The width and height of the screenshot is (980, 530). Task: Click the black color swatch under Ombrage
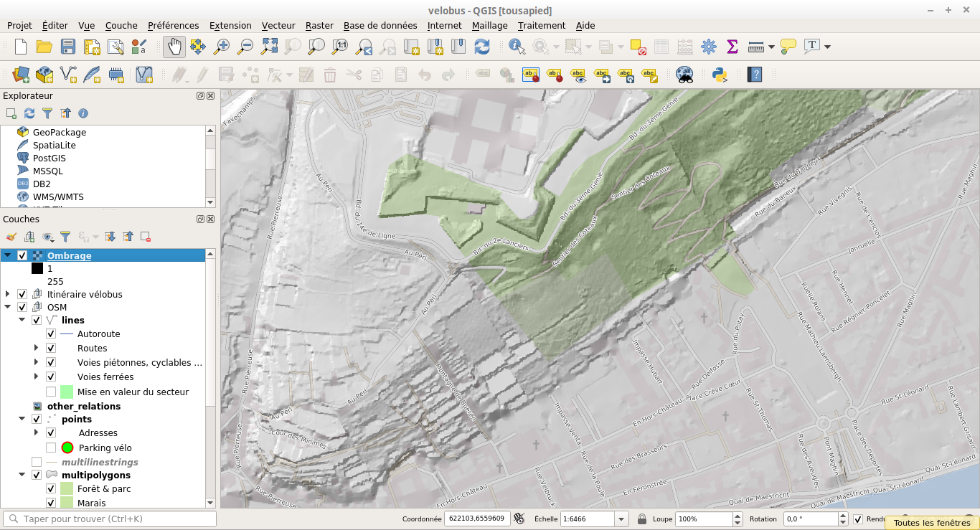37,269
